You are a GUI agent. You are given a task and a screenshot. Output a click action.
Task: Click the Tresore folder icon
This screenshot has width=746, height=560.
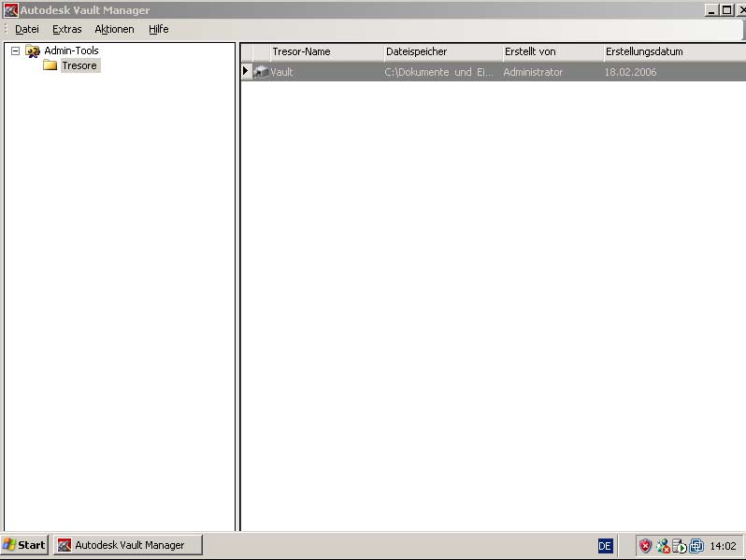pyautogui.click(x=50, y=65)
